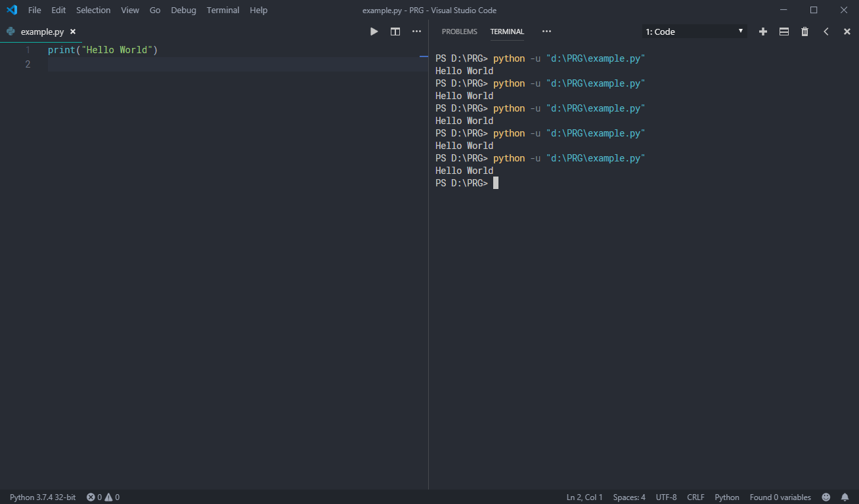Image resolution: width=859 pixels, height=504 pixels.
Task: Open notifications via the bell icon
Action: (x=845, y=497)
